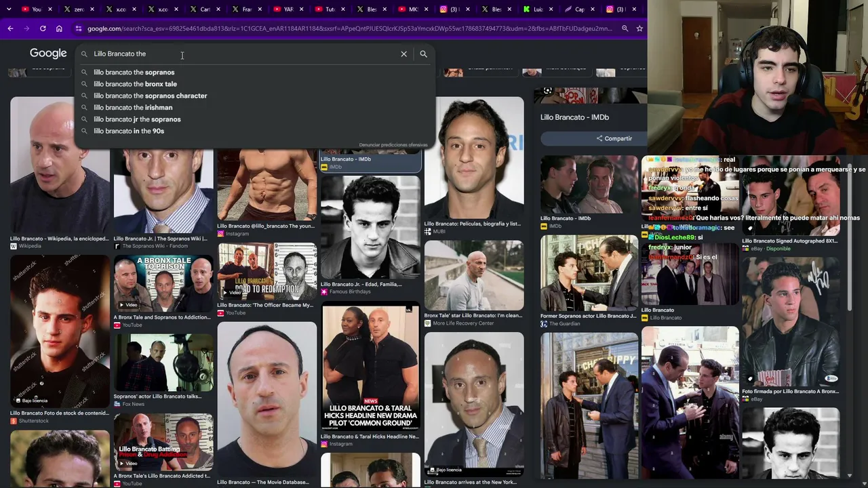Screen dimensions: 868x488
Task: Pick suggestion 'lillo brancato the sopranos character'
Action: pyautogui.click(x=151, y=96)
